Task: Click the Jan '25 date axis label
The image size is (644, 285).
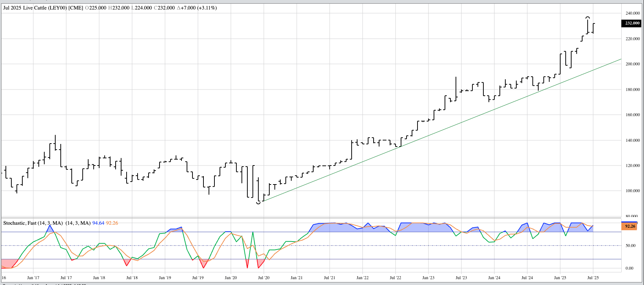Action: tap(560, 278)
